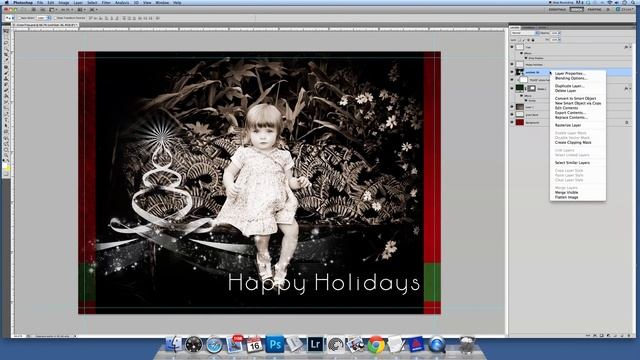640x360 pixels.
Task: Choose Edit Contents from the context menu
Action: pyautogui.click(x=567, y=108)
